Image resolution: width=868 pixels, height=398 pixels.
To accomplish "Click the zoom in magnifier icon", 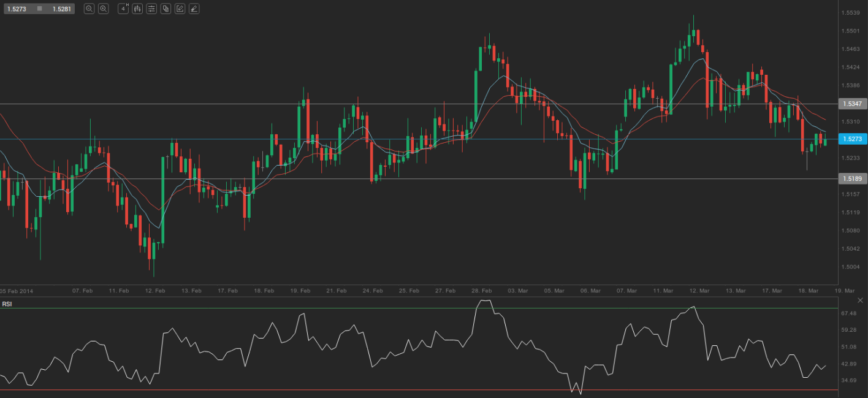I will click(x=103, y=9).
